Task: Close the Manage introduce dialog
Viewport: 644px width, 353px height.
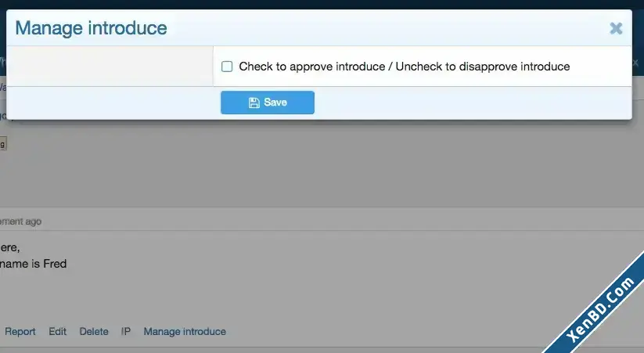Action: tap(616, 28)
